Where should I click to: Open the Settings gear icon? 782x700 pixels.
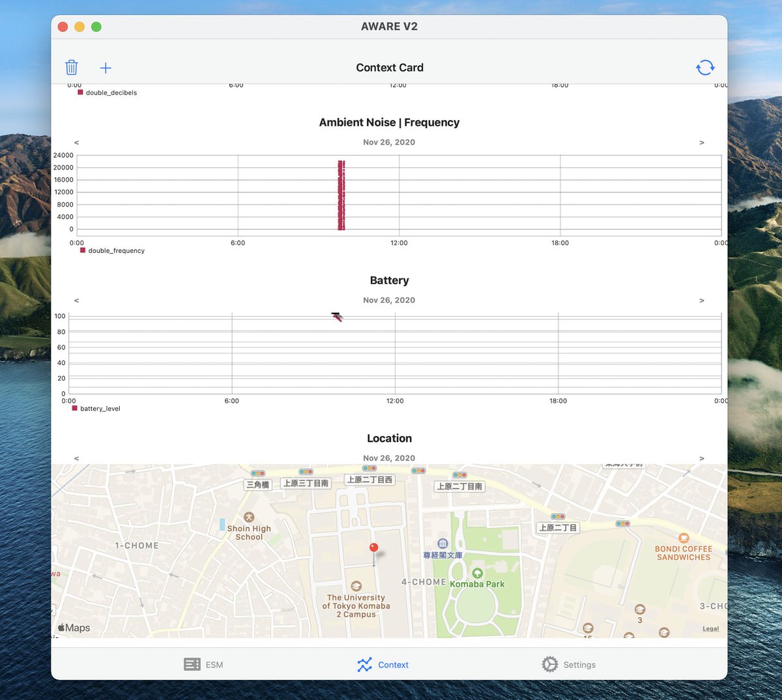[x=549, y=664]
